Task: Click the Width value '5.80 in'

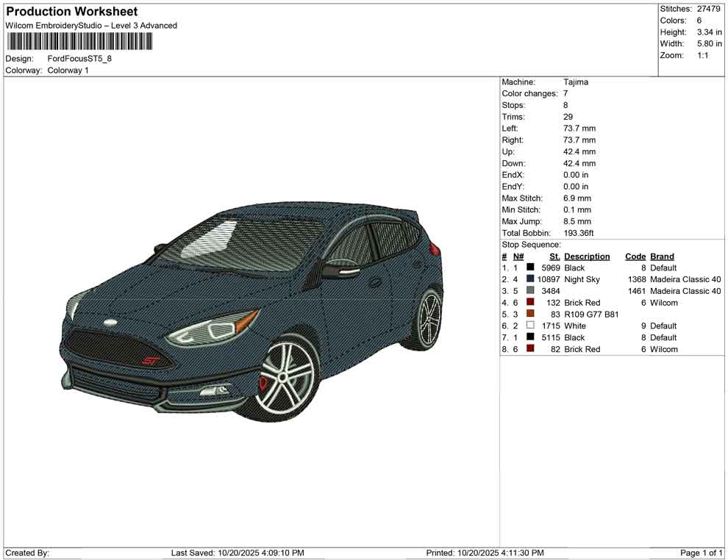Action: pos(710,43)
